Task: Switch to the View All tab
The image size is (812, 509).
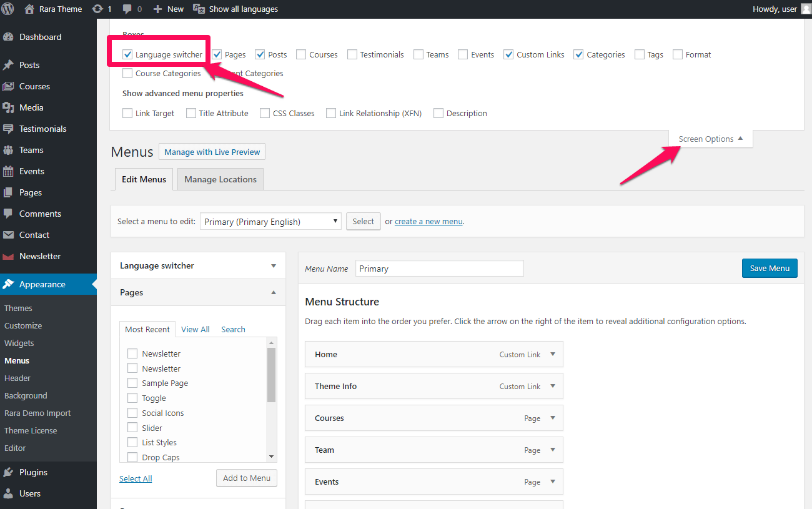Action: click(195, 329)
